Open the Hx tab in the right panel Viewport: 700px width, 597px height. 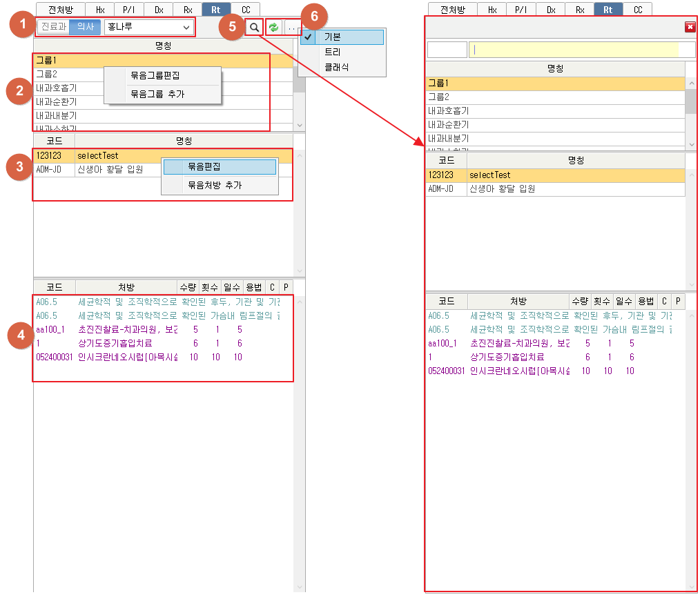(x=492, y=10)
